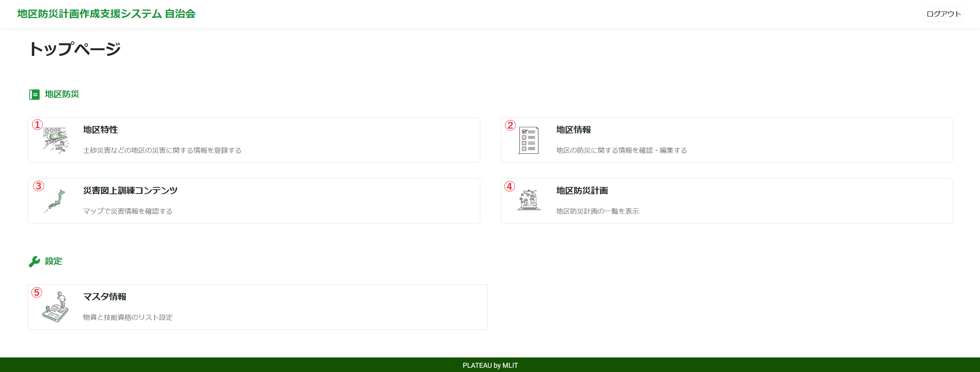980x372 pixels.
Task: Click the green book icon beside 地区防災
Action: [x=34, y=95]
